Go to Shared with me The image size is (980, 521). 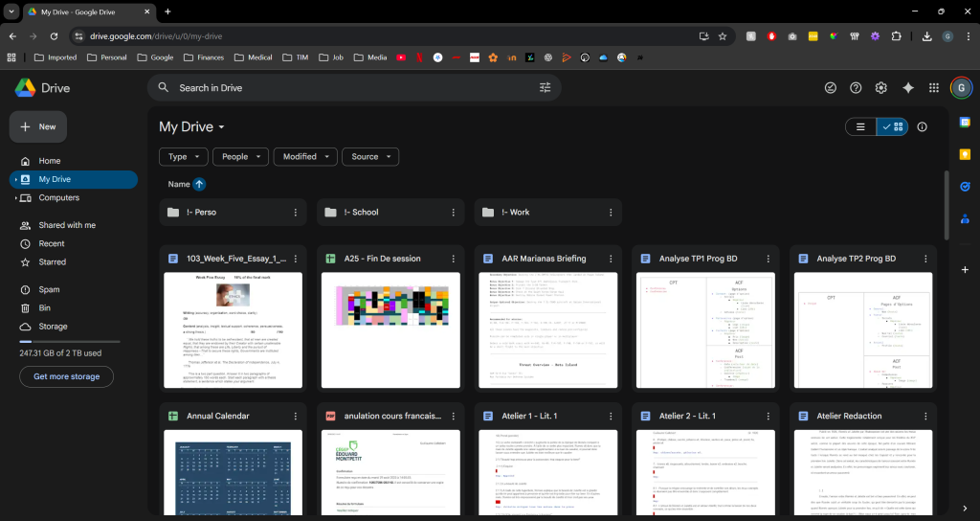point(67,225)
